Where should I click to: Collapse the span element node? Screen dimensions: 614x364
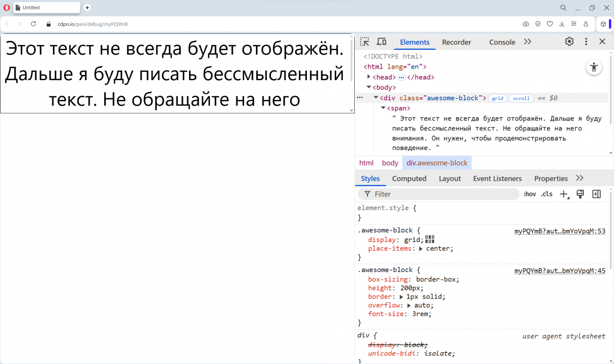click(383, 108)
